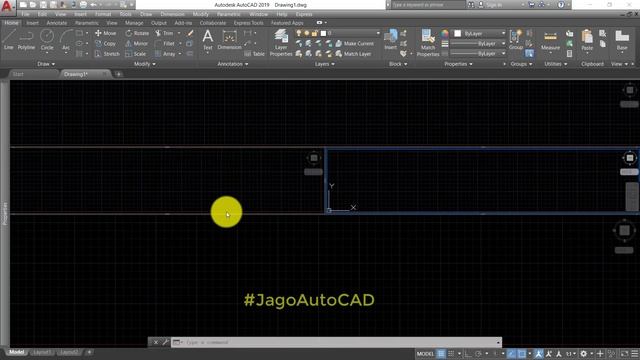Viewport: 640px width, 360px height.
Task: Click Make Current layer button
Action: coord(355,43)
